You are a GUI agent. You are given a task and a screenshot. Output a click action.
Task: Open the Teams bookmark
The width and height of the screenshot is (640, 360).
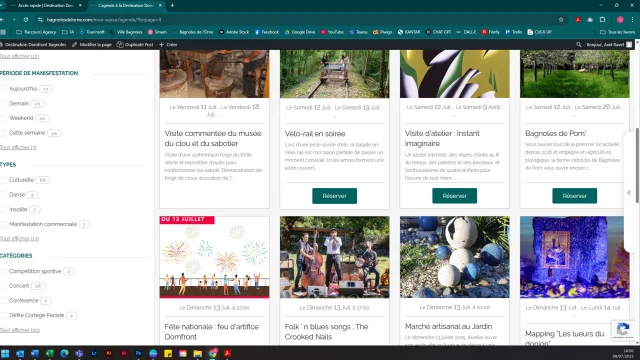358,32
